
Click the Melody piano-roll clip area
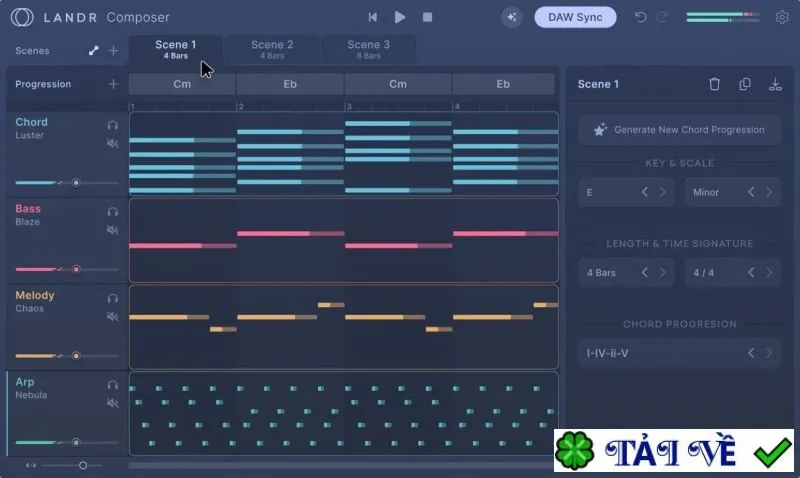tap(344, 327)
